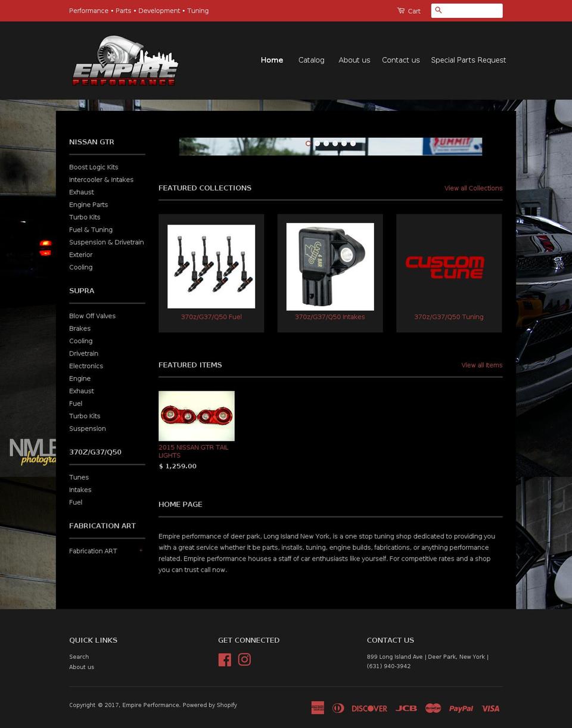This screenshot has width=572, height=728.
Task: Open 370Z Tunes category
Action: pyautogui.click(x=79, y=478)
